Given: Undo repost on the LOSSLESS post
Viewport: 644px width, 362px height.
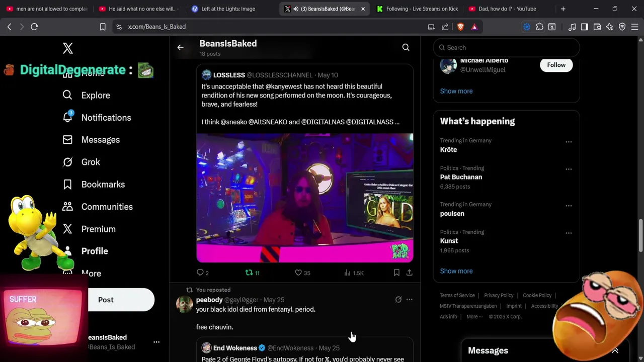Looking at the screenshot, I should coord(249,273).
